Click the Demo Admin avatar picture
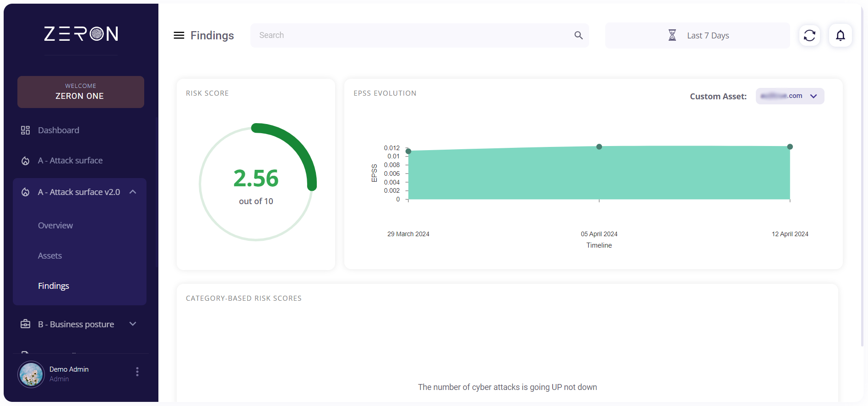This screenshot has width=868, height=406. click(x=31, y=374)
